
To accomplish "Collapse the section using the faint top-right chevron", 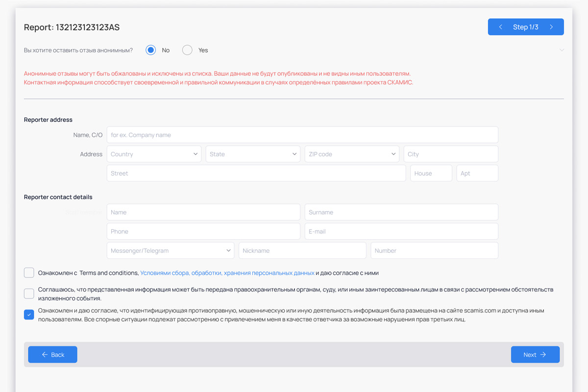I will click(562, 50).
